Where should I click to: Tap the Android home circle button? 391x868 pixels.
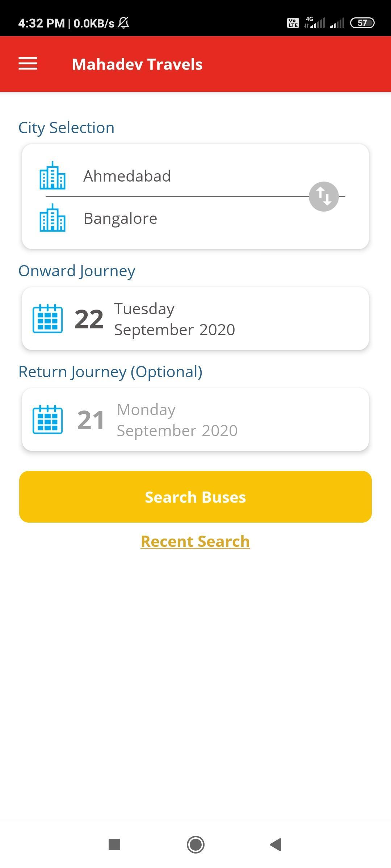[195, 845]
